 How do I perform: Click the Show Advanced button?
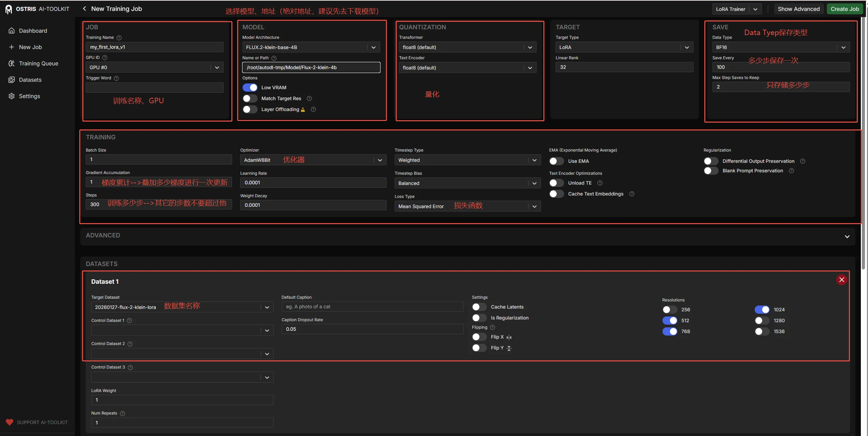[798, 9]
